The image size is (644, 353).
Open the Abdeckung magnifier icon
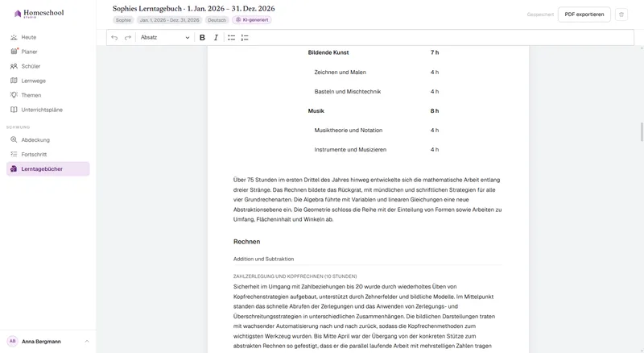[x=14, y=140]
